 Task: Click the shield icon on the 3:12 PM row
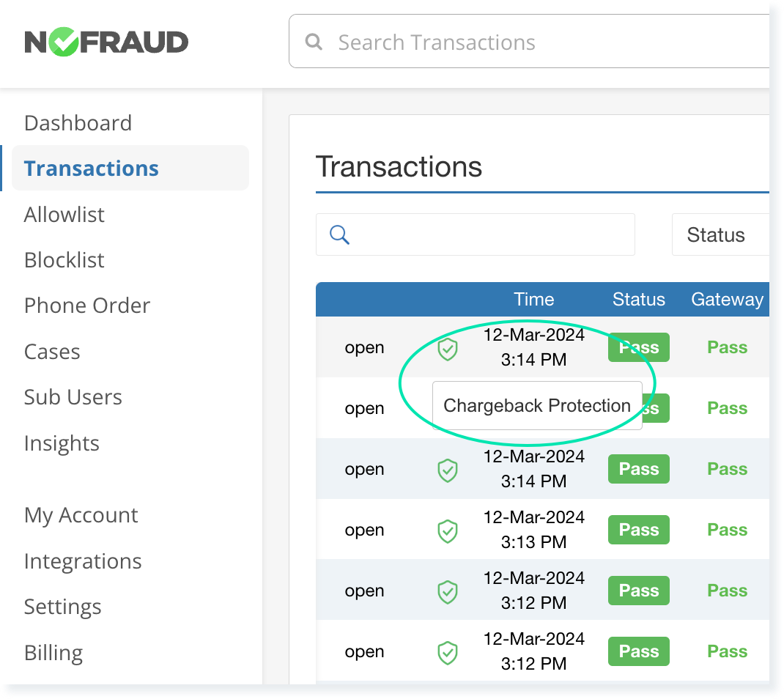pyautogui.click(x=447, y=591)
